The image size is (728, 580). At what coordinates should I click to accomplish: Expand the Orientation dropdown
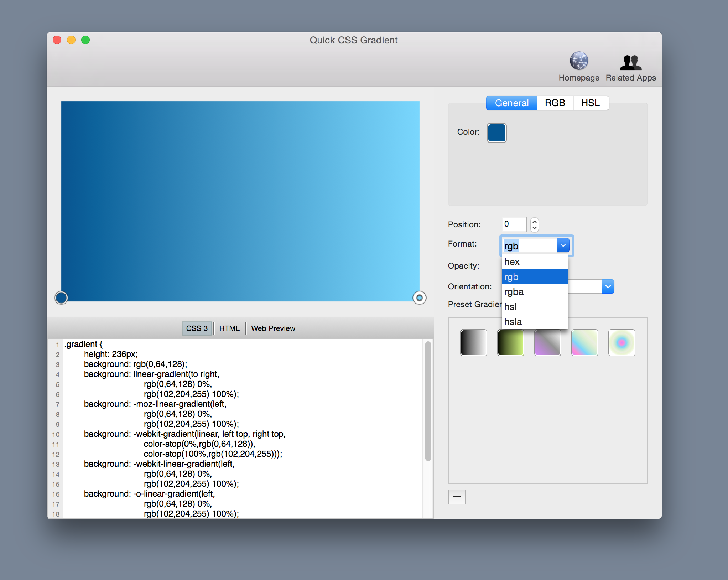point(608,287)
